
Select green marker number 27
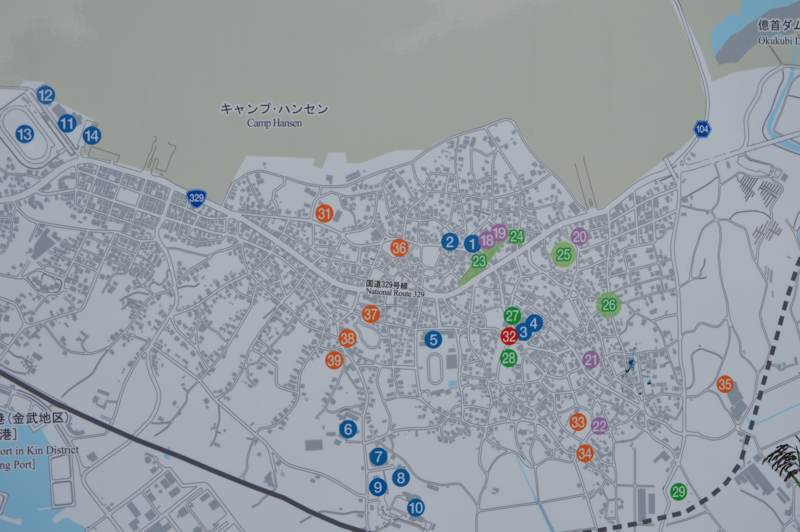pyautogui.click(x=512, y=316)
